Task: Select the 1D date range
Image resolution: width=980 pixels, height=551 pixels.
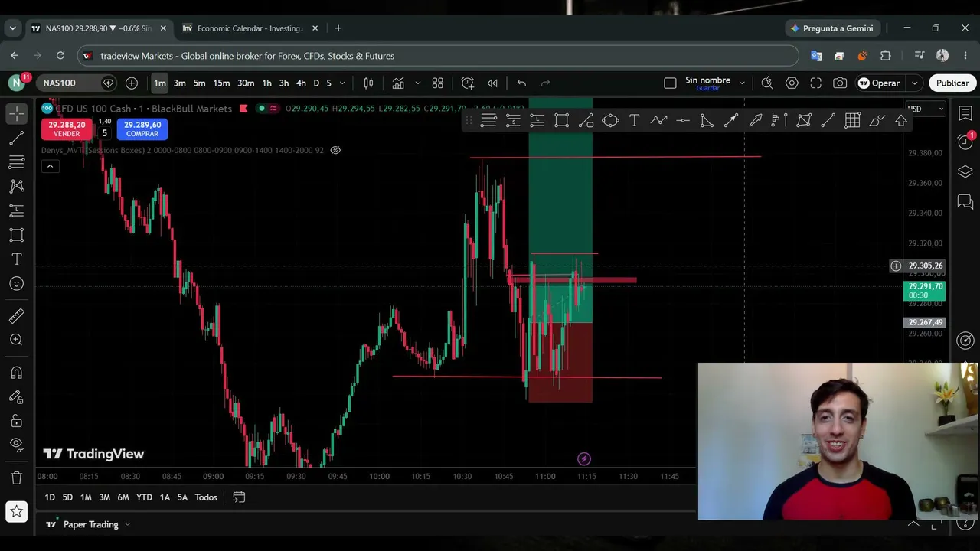Action: coord(50,497)
